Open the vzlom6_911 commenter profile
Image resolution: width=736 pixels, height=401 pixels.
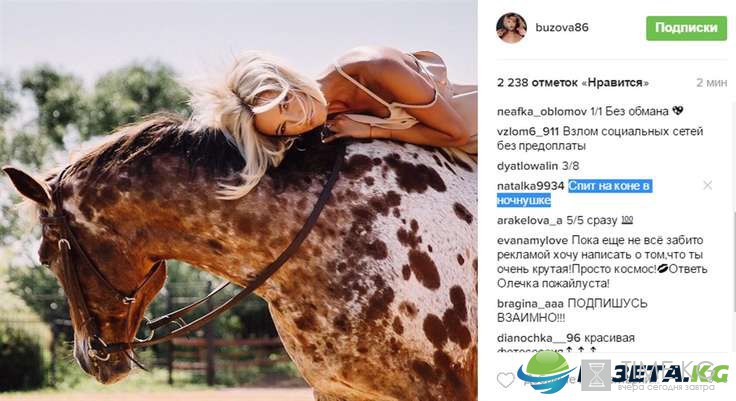528,131
